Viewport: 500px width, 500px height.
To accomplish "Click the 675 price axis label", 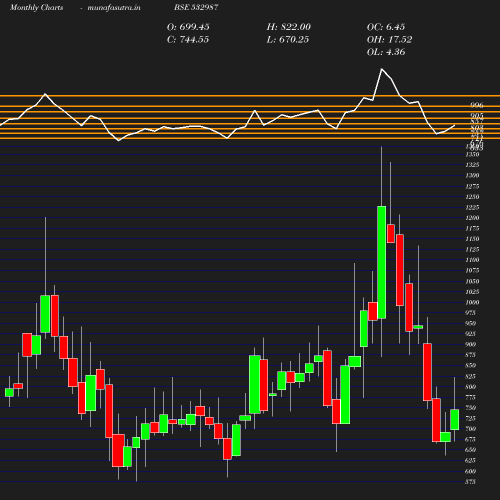I will click(x=470, y=439).
